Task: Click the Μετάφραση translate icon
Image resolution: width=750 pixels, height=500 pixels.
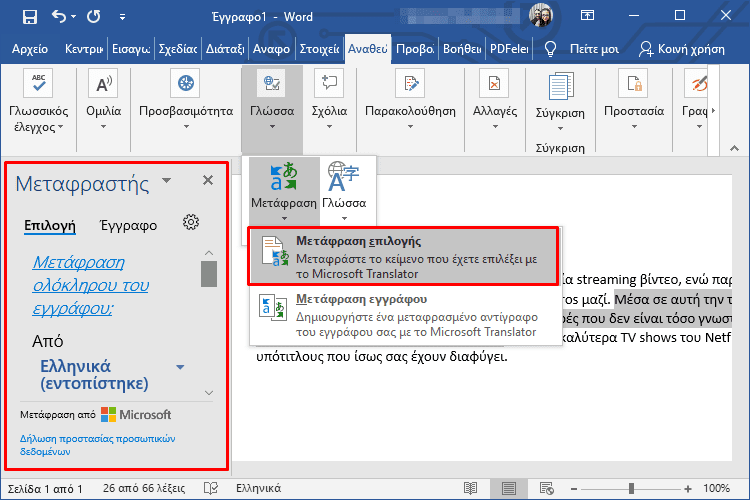Action: point(284,190)
